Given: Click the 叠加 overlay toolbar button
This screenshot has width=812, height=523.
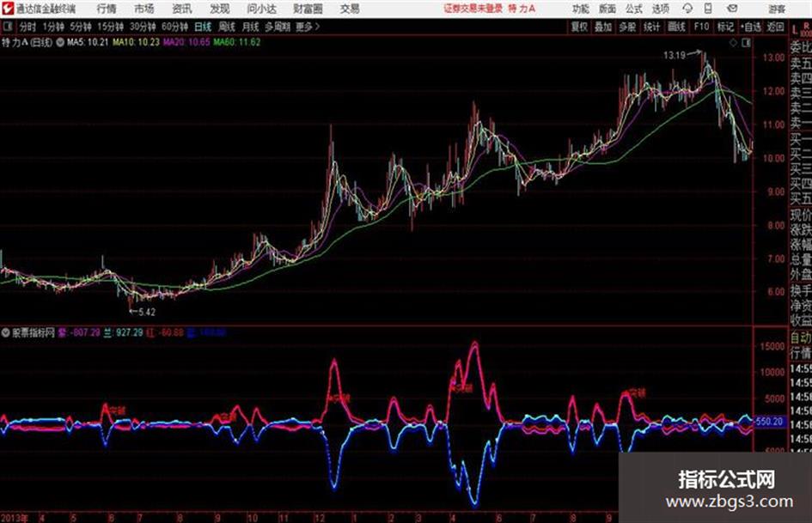Looking at the screenshot, I should pyautogui.click(x=603, y=27).
